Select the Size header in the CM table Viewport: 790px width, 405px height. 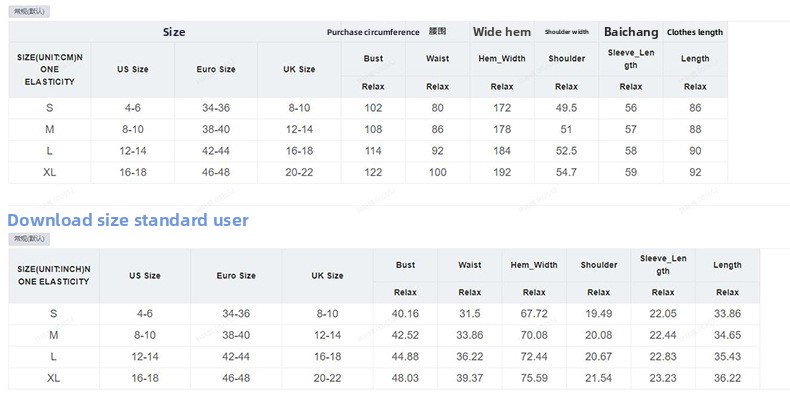[x=174, y=32]
